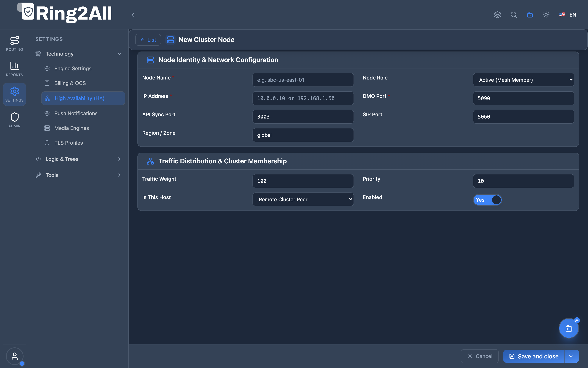Viewport: 588px width, 368px height.
Task: Click the Region / Zone field
Action: point(303,135)
